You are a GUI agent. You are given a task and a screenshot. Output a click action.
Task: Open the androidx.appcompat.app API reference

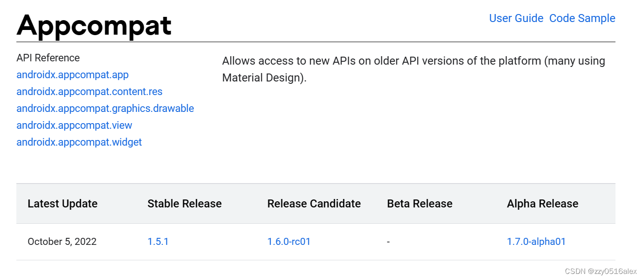(x=72, y=75)
